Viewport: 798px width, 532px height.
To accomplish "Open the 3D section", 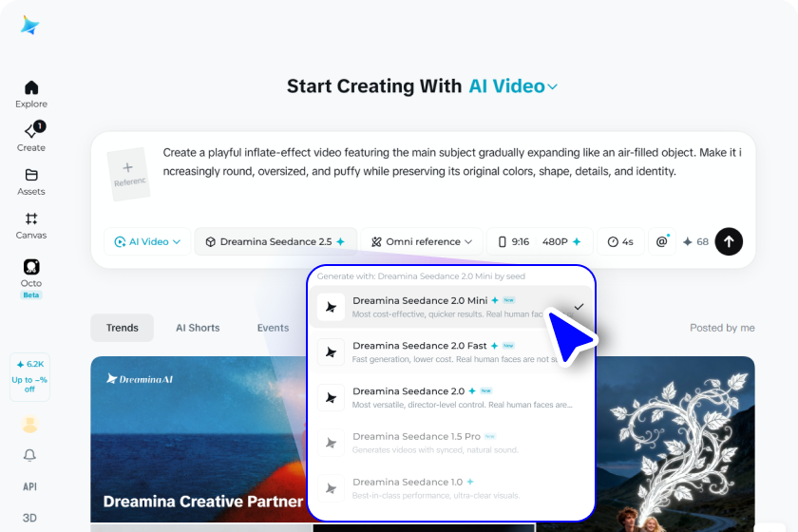I will point(30,518).
